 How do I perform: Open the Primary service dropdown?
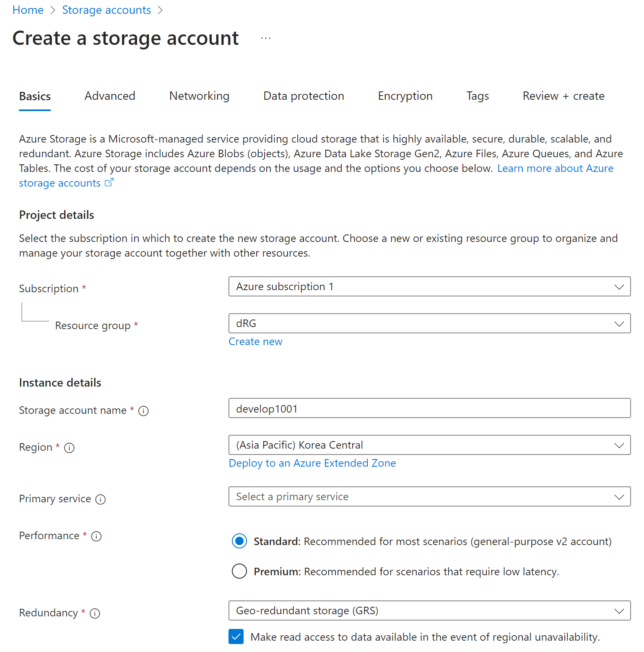click(x=429, y=497)
